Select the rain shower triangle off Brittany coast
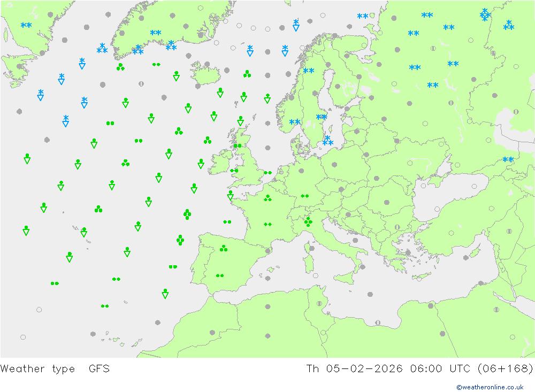 [230, 195]
